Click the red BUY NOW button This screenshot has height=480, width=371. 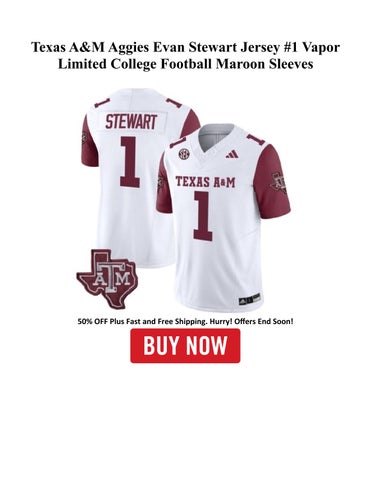click(185, 346)
